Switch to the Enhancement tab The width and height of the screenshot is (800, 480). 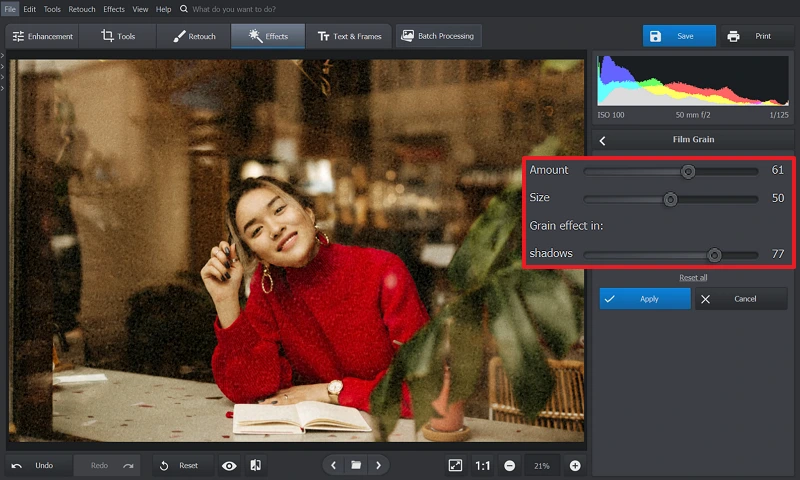click(43, 36)
